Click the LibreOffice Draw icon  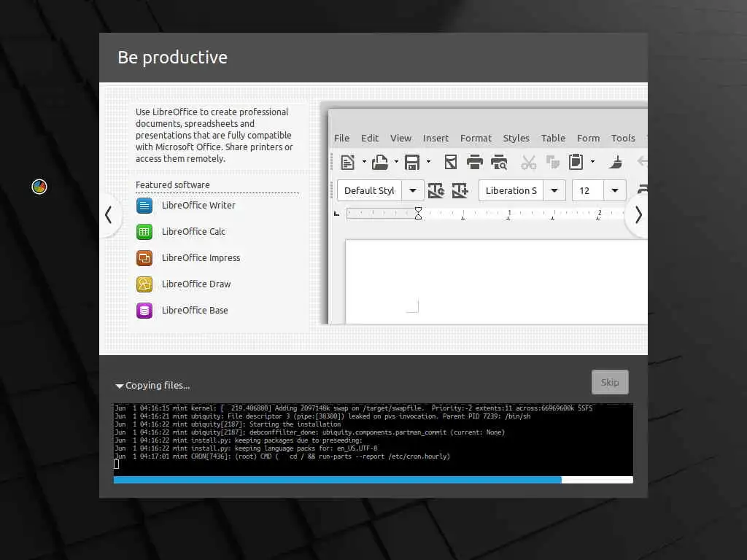pos(144,284)
